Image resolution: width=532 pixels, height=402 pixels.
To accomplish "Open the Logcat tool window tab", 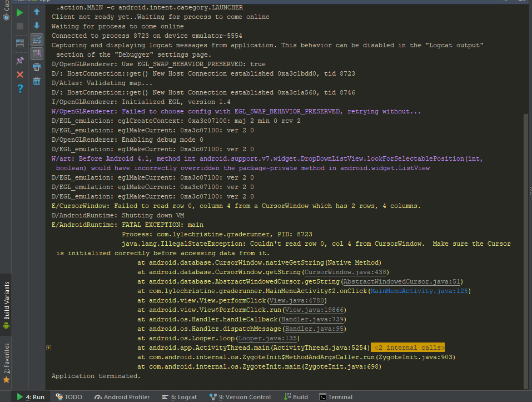I will 178,397.
